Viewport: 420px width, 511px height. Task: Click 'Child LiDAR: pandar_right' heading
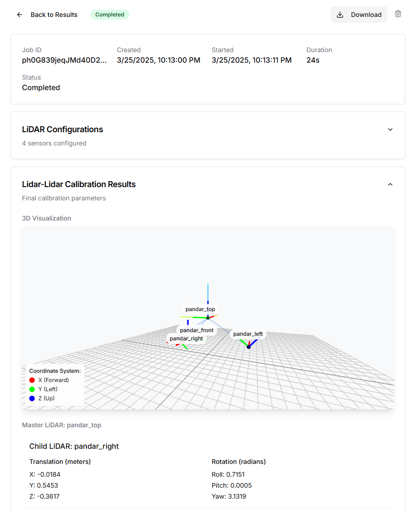point(74,446)
